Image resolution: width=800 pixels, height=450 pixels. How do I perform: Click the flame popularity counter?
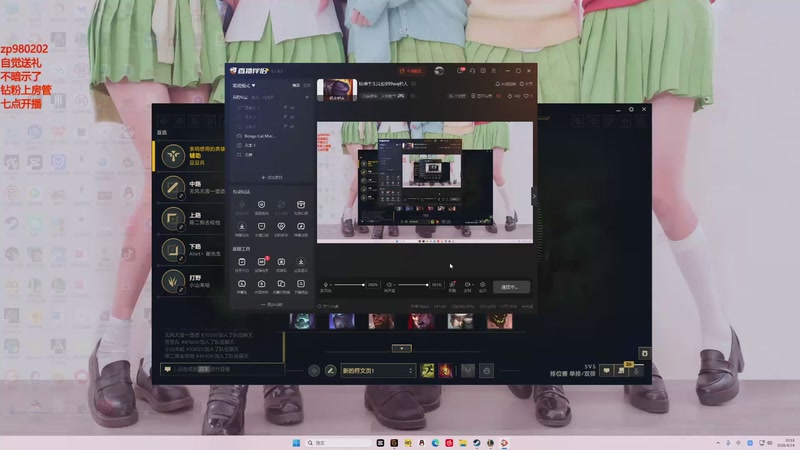(514, 96)
